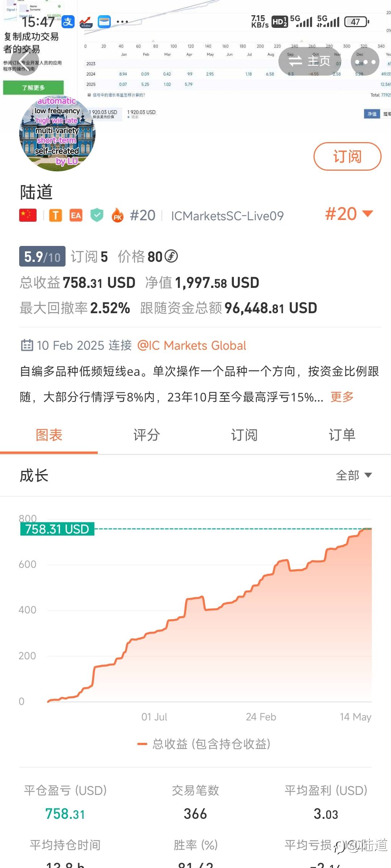Select the 订阅 tab below the description

click(244, 435)
